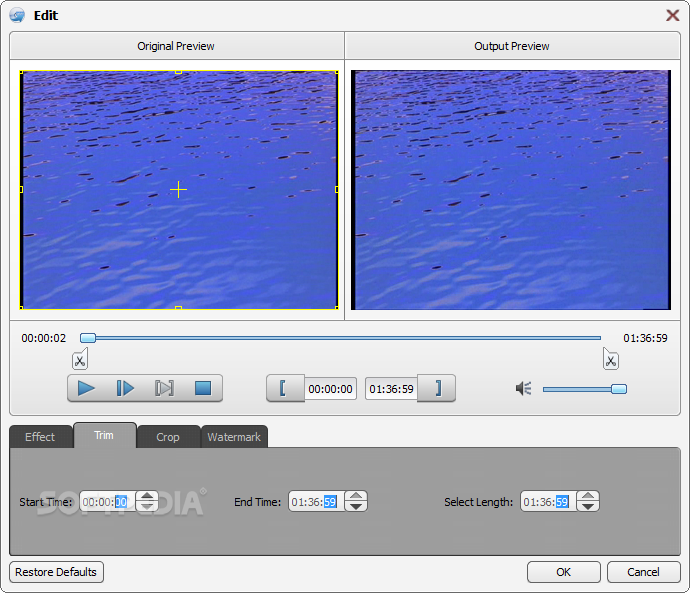The image size is (690, 593).
Task: Decrease Select Length with down arrow
Action: tap(588, 506)
